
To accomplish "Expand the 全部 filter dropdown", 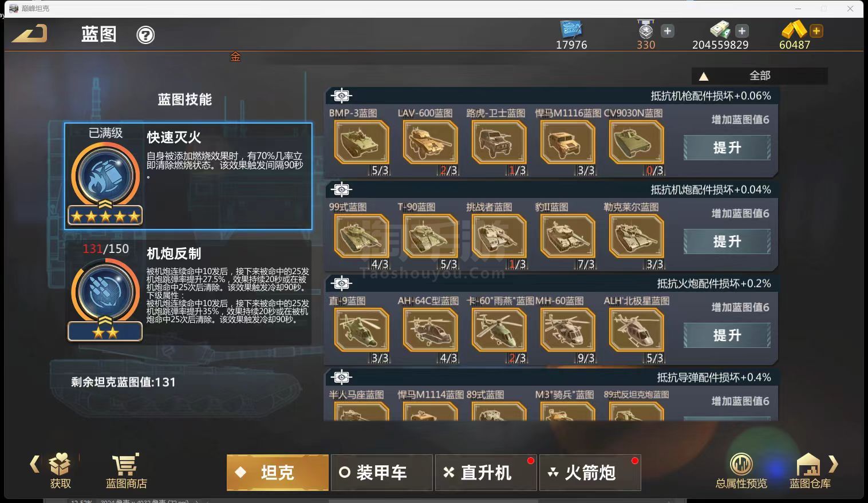I will pos(759,76).
